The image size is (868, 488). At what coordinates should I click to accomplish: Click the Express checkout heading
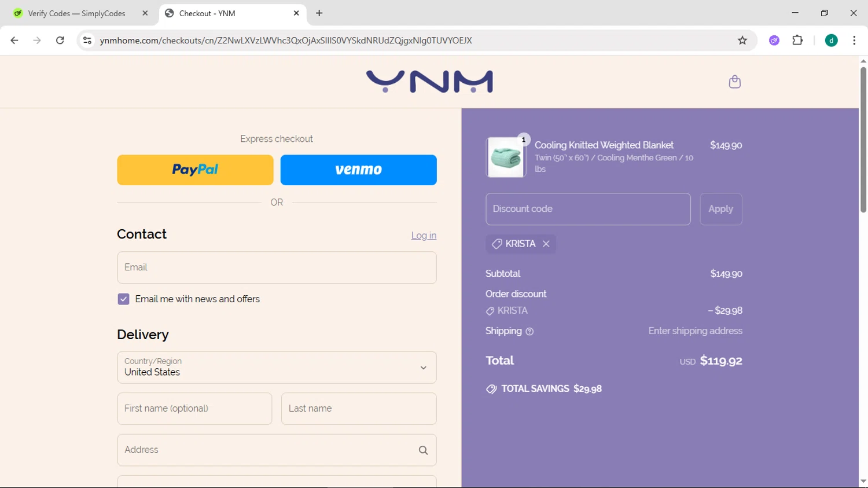[277, 139]
